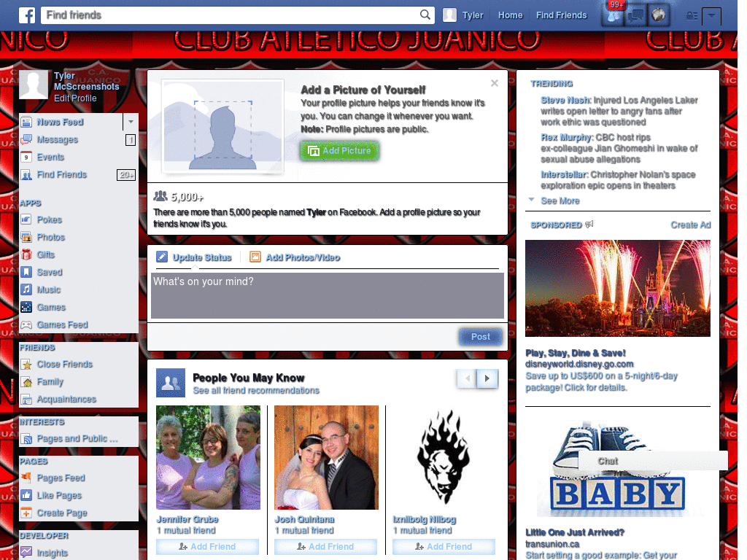Viewport: 747px width, 560px height.
Task: Click into the Find friends search box
Action: pos(230,15)
